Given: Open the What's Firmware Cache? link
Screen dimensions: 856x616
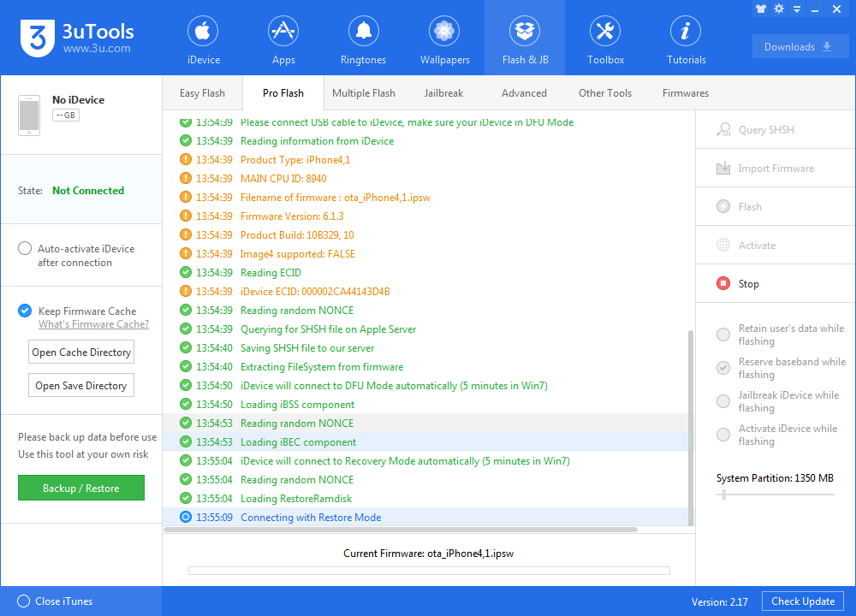Looking at the screenshot, I should click(93, 324).
